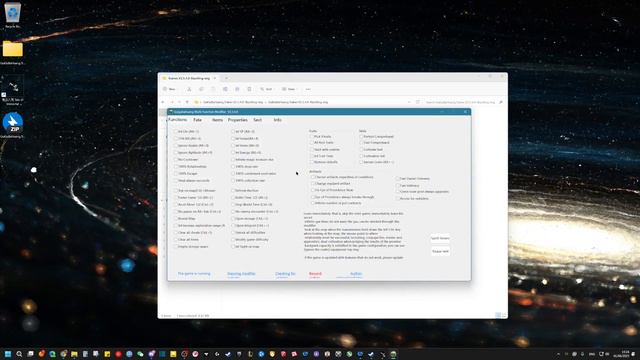Image resolution: width=640 pixels, height=360 pixels.
Task: Enable Modify game difficulty checkbox
Action: point(233,240)
